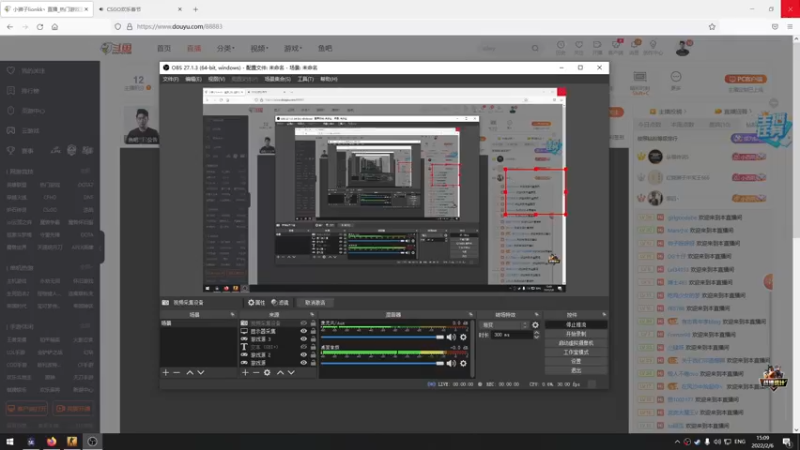The width and height of the screenshot is (800, 450).
Task: Click the heart icon in Douyu left sidebar
Action: [11, 70]
